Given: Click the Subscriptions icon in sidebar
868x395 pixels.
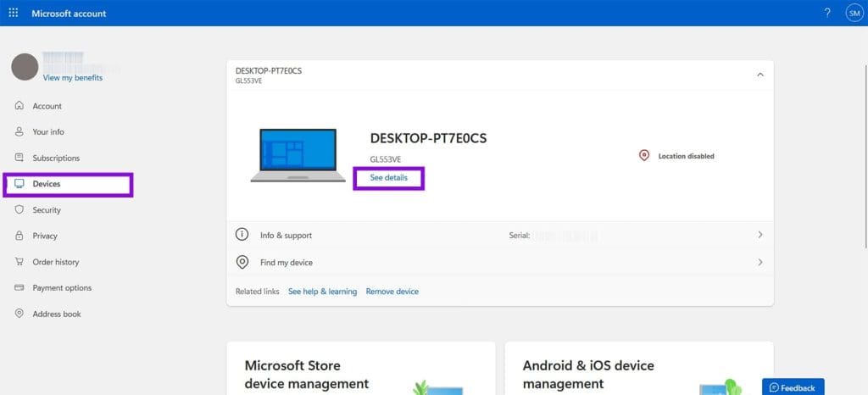Looking at the screenshot, I should pos(19,158).
